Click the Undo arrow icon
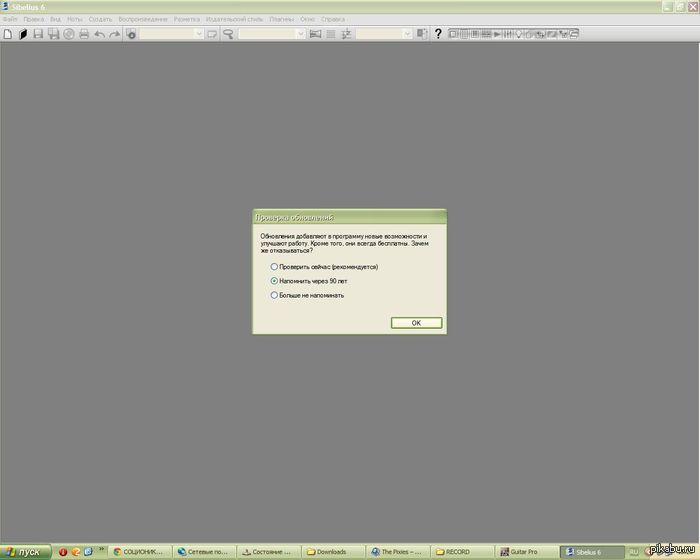 (x=100, y=34)
